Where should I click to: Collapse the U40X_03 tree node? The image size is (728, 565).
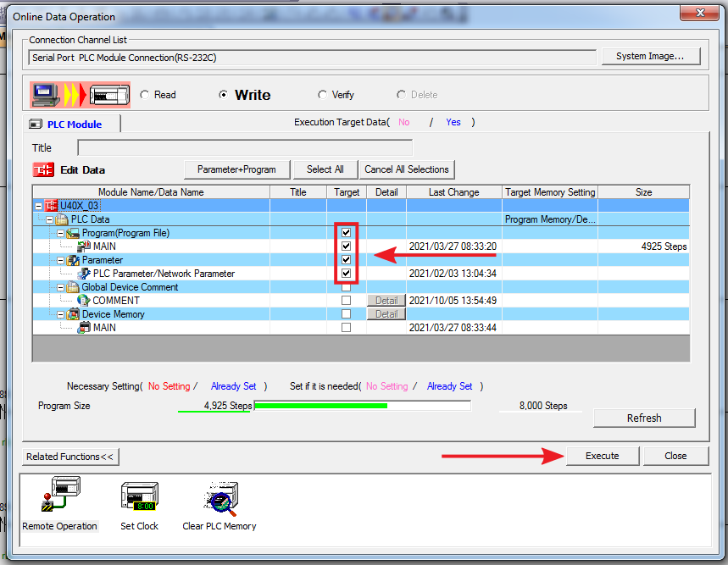39,206
